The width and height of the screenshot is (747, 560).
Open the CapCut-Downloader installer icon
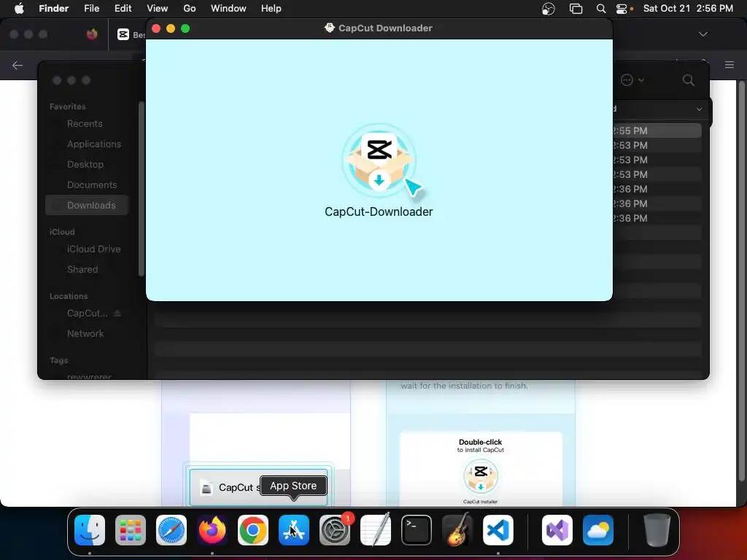[379, 161]
